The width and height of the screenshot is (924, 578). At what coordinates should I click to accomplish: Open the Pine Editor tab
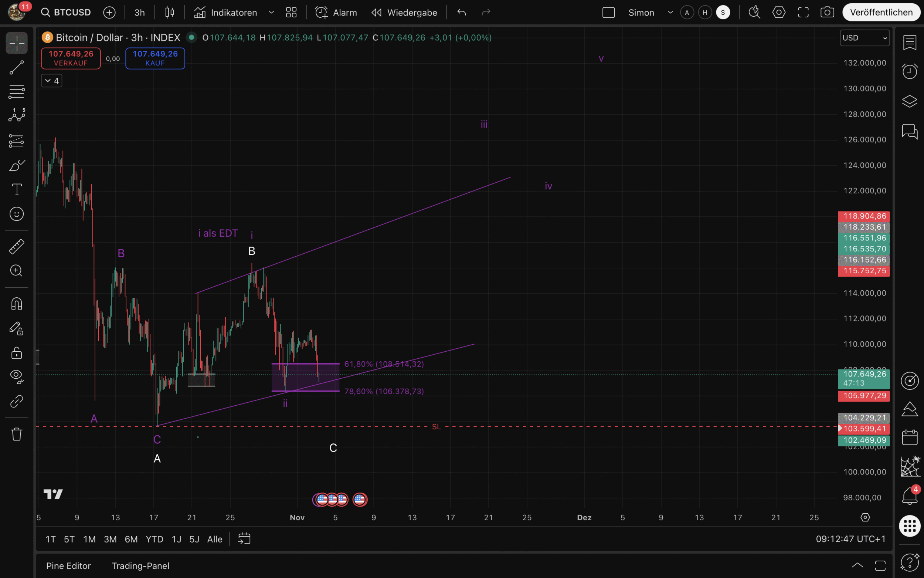68,566
